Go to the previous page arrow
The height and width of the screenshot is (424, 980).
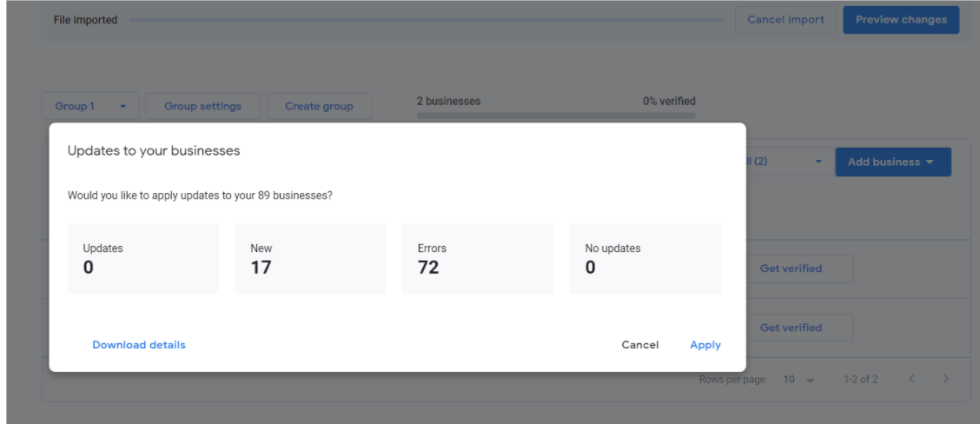912,378
